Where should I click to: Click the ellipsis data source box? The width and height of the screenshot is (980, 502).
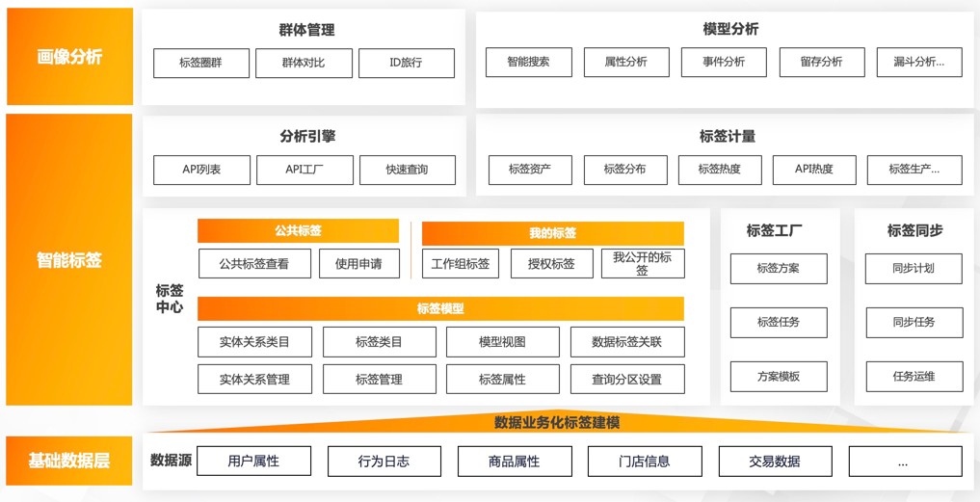[905, 462]
